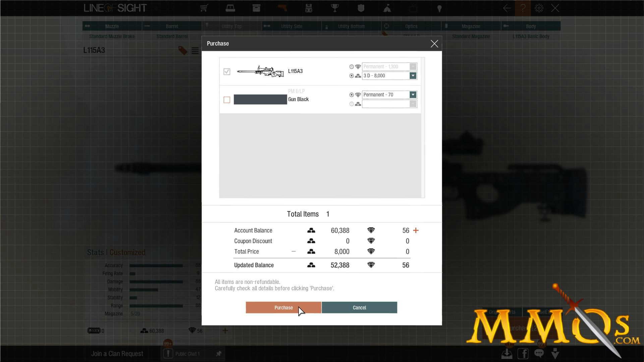Image resolution: width=644 pixels, height=362 pixels.
Task: Expand the Permanent - 1,300 dropdown
Action: pos(413,67)
